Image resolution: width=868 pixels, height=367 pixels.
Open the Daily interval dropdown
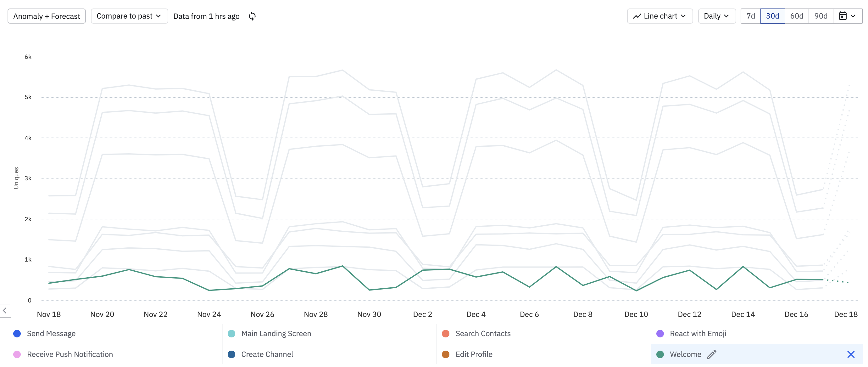[x=716, y=16]
